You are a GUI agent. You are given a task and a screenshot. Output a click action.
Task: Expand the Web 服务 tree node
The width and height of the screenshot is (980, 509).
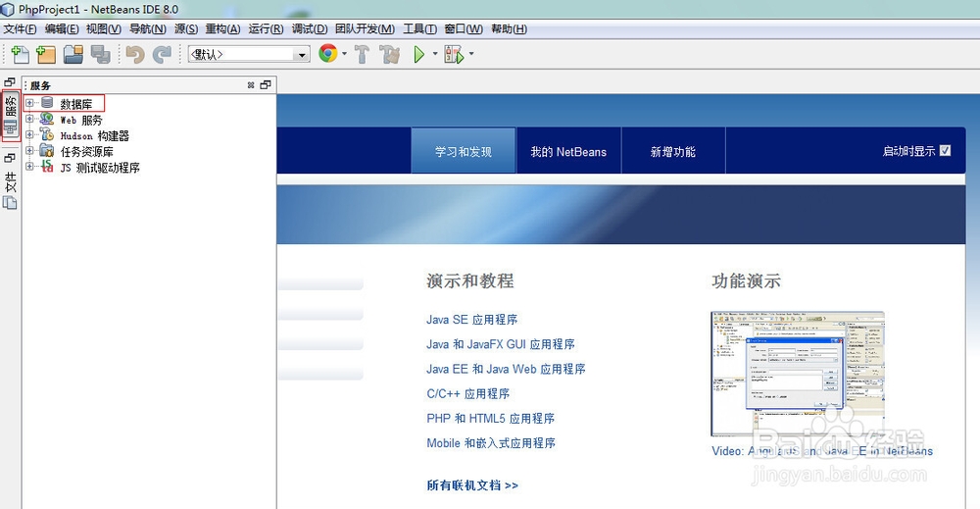[x=29, y=119]
